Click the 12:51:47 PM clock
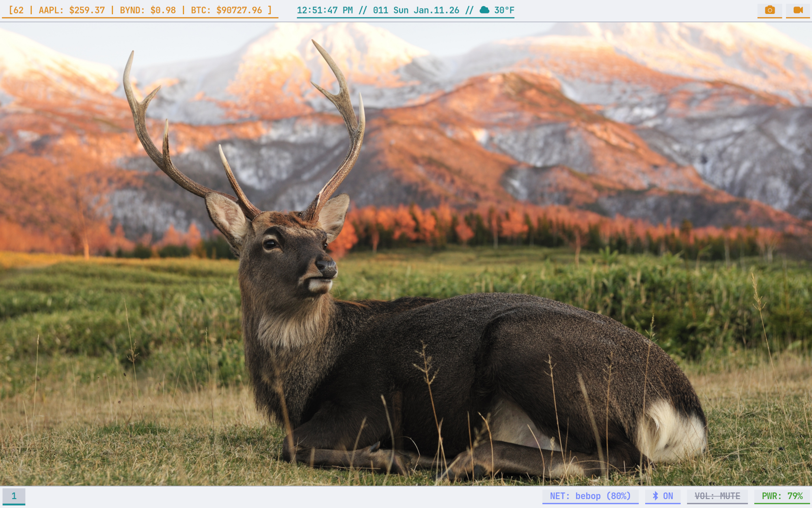The width and height of the screenshot is (812, 508). pyautogui.click(x=324, y=10)
